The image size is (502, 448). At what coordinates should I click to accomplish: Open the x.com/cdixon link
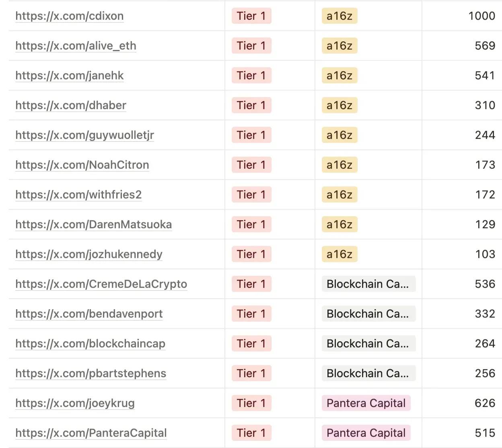click(x=69, y=16)
